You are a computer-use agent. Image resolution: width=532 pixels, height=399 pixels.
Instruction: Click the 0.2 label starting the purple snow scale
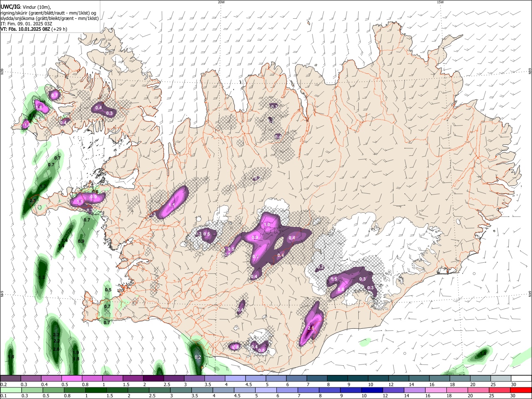(x=3, y=384)
